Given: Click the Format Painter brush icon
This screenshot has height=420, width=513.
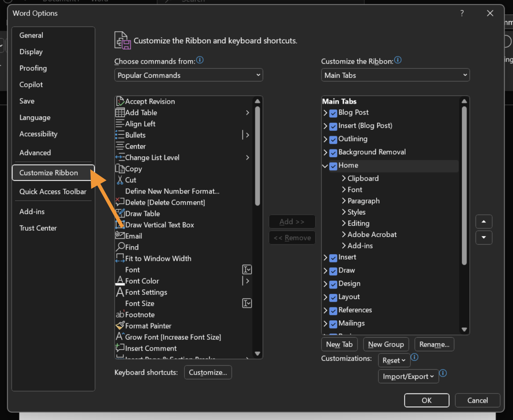Looking at the screenshot, I should pos(120,326).
